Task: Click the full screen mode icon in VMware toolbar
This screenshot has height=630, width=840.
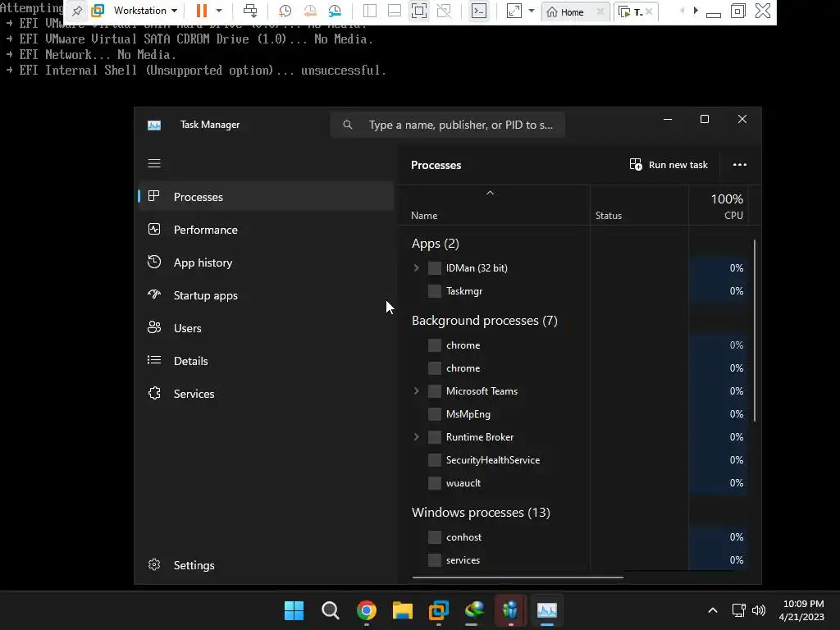Action: click(419, 11)
